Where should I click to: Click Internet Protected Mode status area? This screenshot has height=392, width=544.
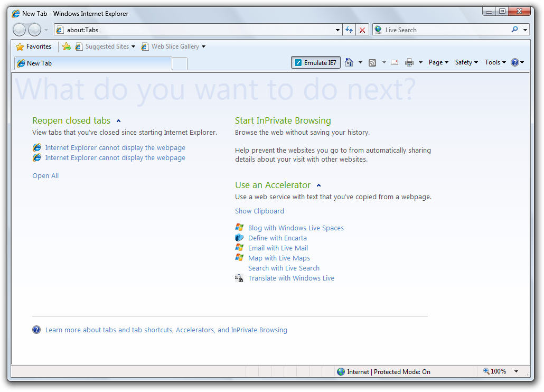389,372
